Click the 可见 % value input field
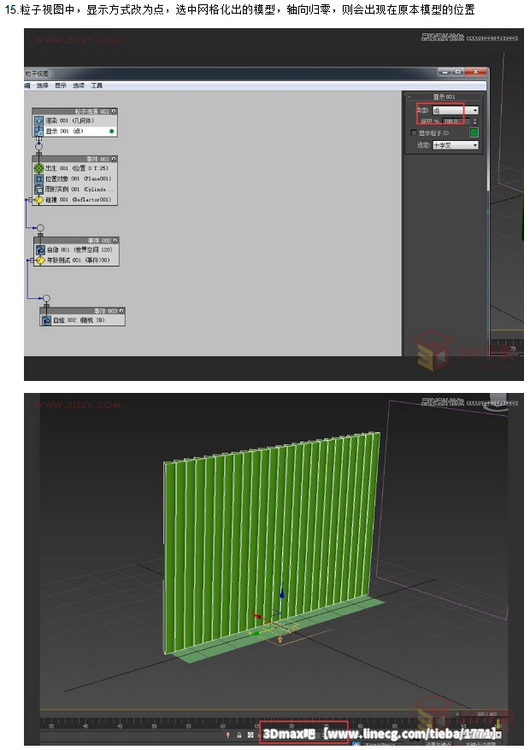Screen dimensions: 530x750 coord(456,121)
